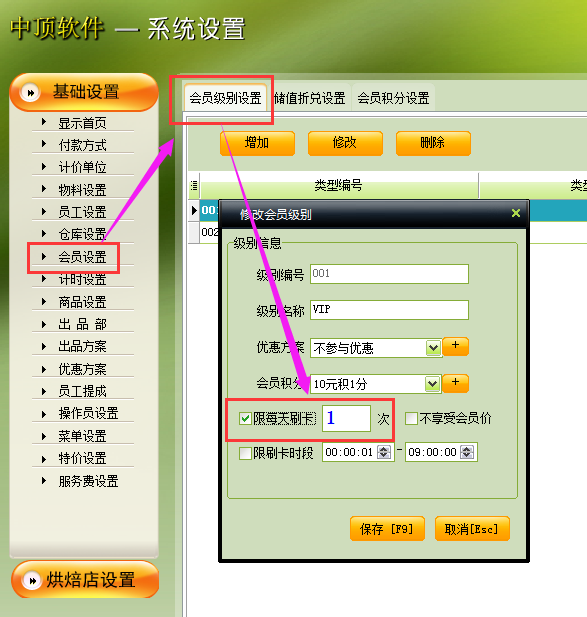Click the plus icon beside 会员积分 dropdown

pyautogui.click(x=456, y=383)
